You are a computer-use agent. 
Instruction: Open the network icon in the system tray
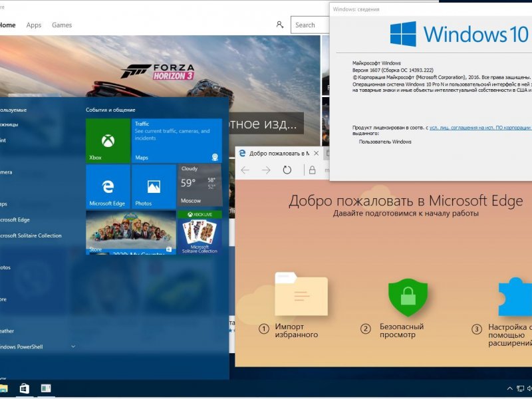pos(520,389)
